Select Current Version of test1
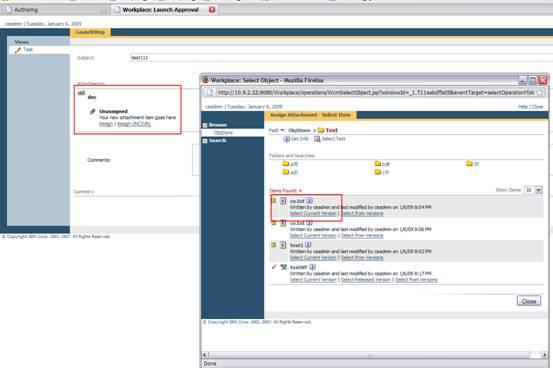553x368 pixels. 313,258
